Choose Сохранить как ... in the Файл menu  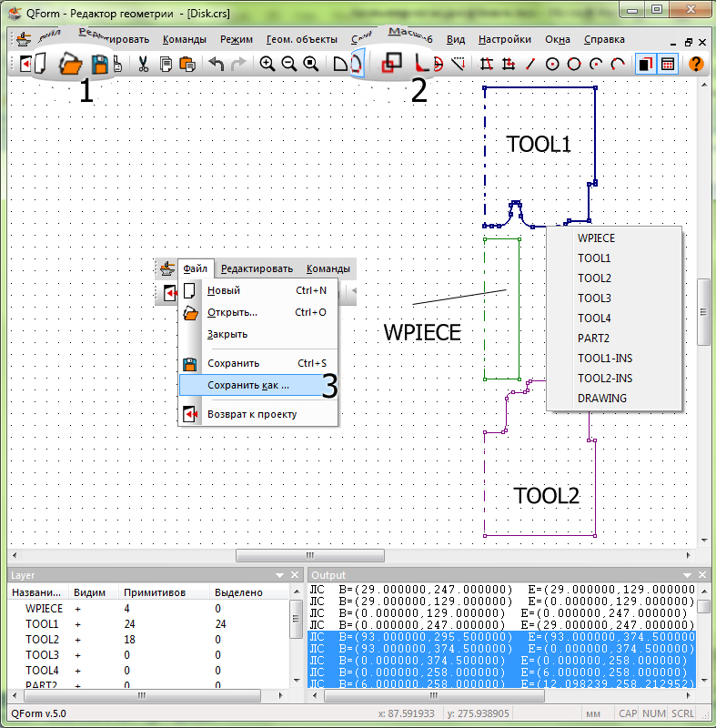258,385
